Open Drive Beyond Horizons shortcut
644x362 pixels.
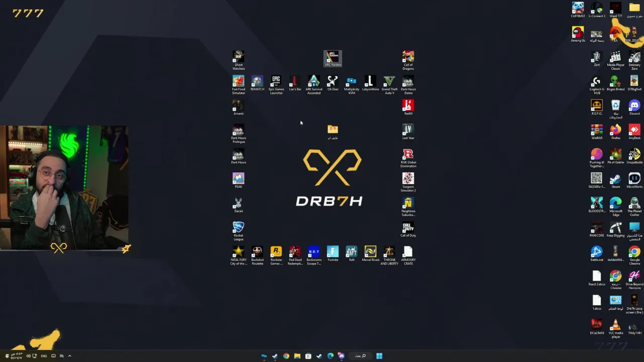coord(634,280)
